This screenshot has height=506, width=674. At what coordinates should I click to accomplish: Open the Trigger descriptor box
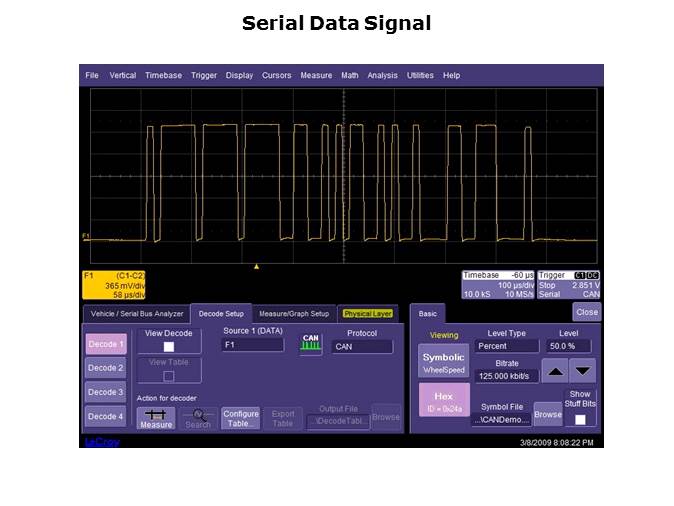point(569,285)
